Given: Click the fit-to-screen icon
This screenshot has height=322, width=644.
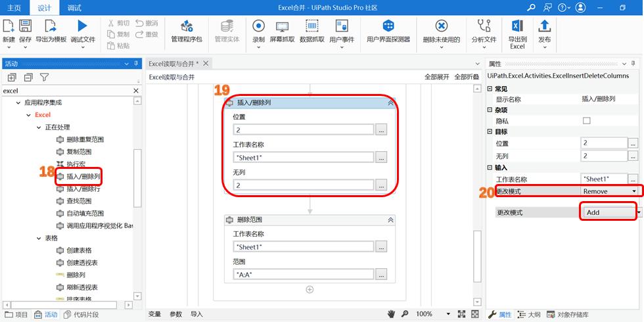Looking at the screenshot, I should point(461,314).
